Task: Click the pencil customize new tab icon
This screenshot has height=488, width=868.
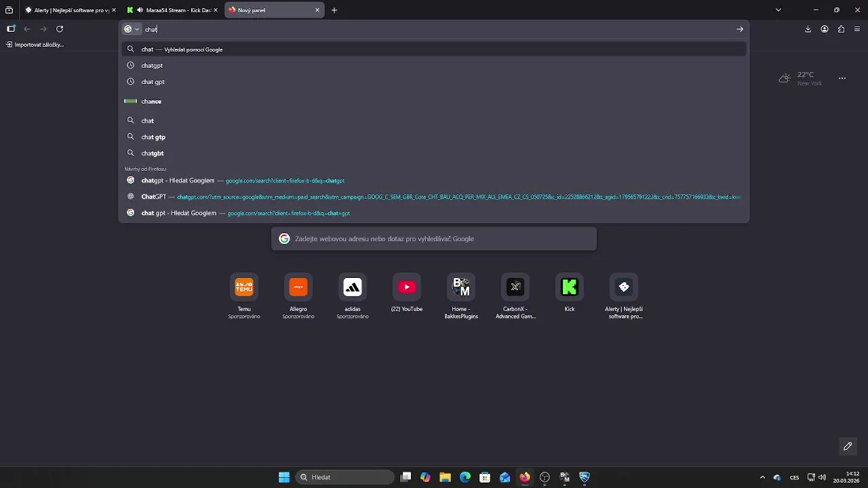Action: [848, 446]
